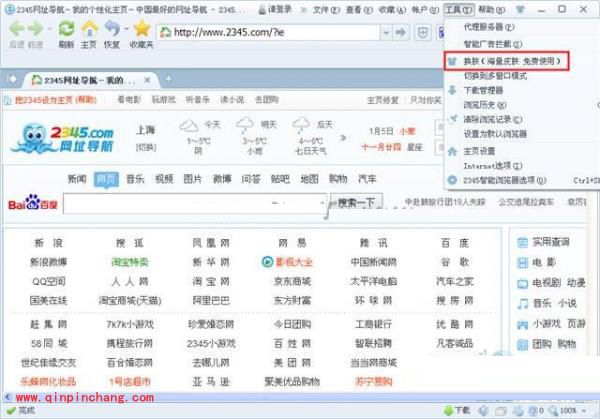Open the 帐户(U) menu
This screenshot has height=419, width=600.
pos(425,10)
